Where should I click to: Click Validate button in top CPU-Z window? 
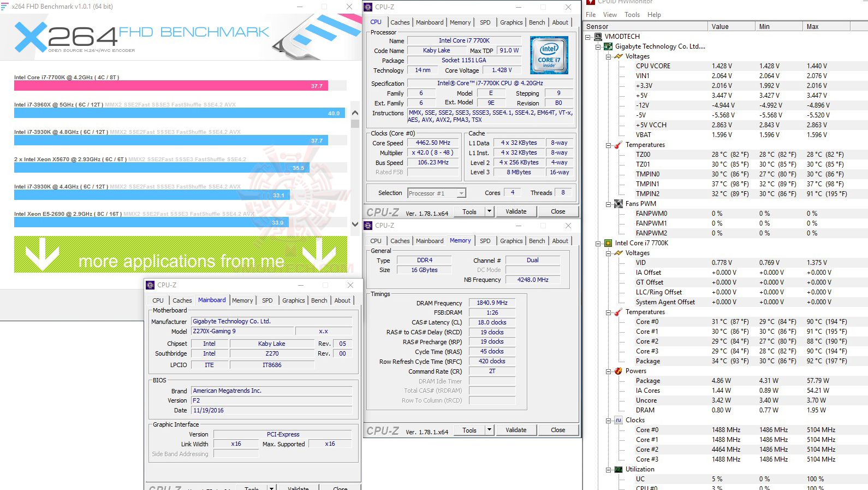[516, 211]
